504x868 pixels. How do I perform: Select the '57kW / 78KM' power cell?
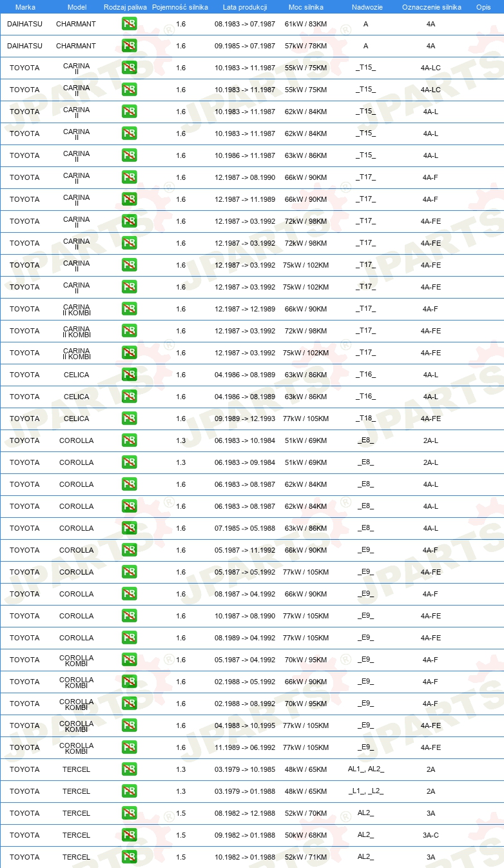pos(305,46)
